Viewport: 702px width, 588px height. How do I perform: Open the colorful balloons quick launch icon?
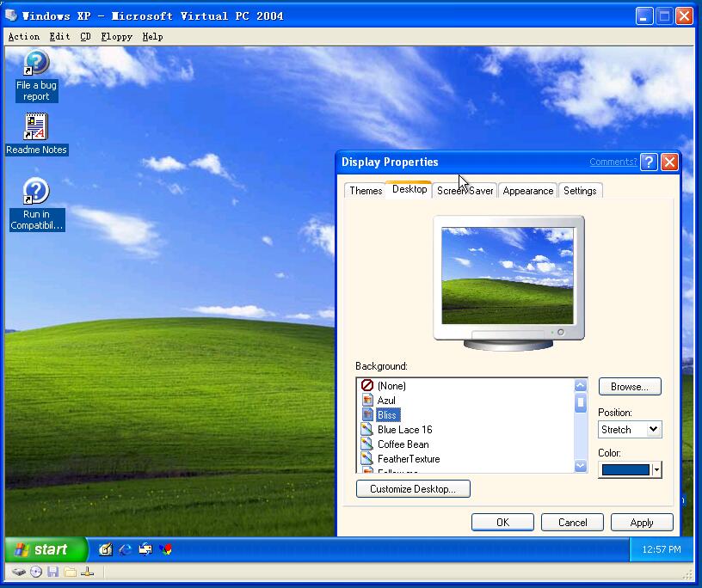click(x=166, y=549)
